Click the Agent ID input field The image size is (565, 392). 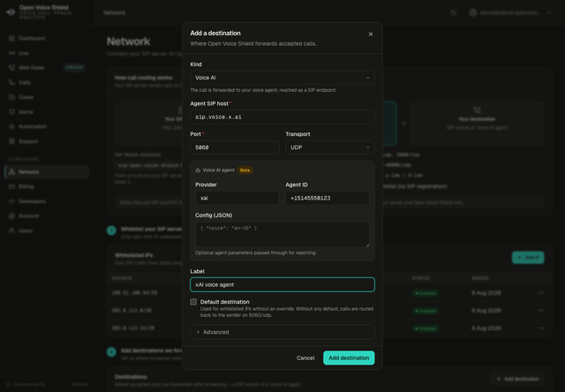pos(328,198)
